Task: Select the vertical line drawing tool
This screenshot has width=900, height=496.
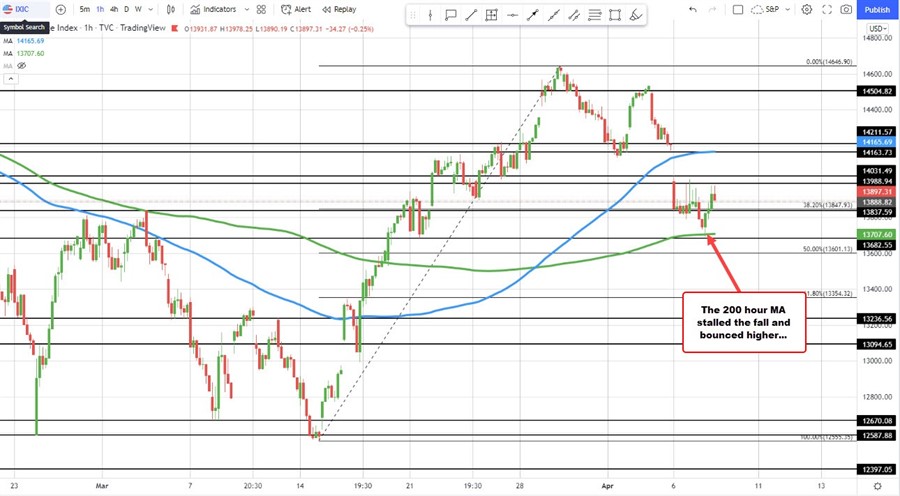Action: pos(430,16)
